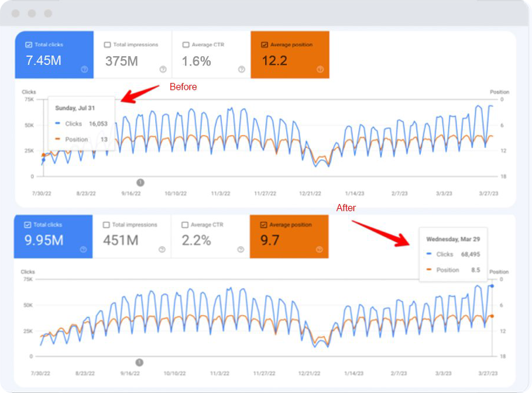This screenshot has height=393, width=532.
Task: Click help icon on bottom 9.95M Total clicks card
Action: coord(83,249)
